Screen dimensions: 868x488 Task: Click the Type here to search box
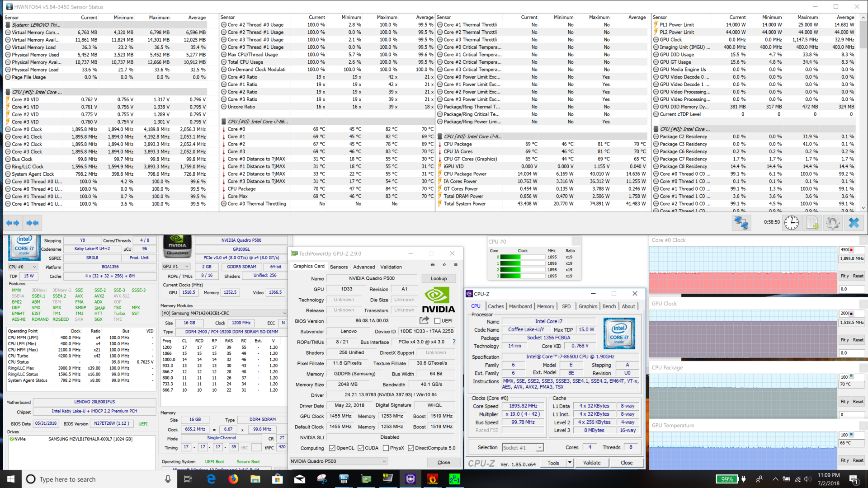pos(99,479)
